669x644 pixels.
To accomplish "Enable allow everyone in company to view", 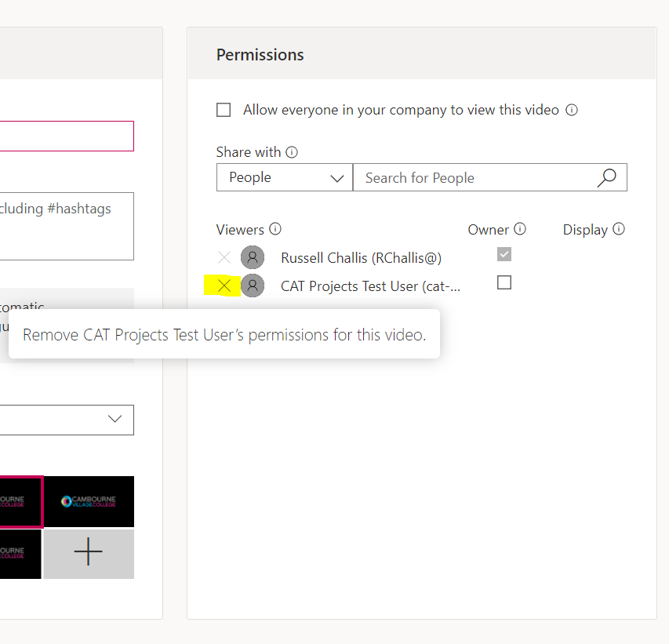I will coord(224,110).
